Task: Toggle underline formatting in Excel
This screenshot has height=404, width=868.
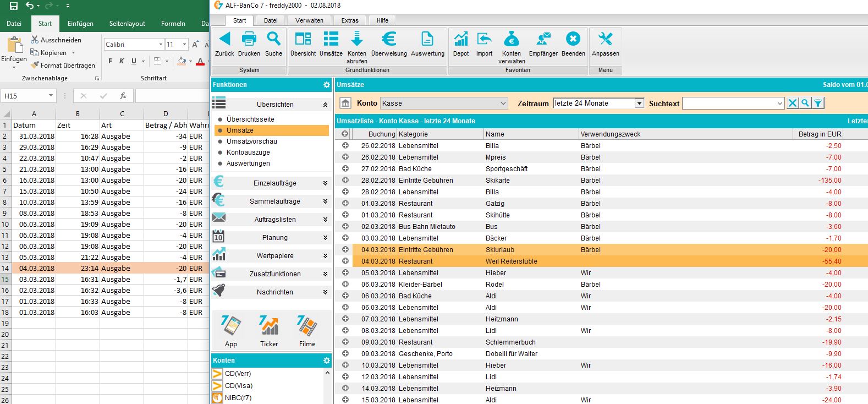Action: pyautogui.click(x=134, y=61)
